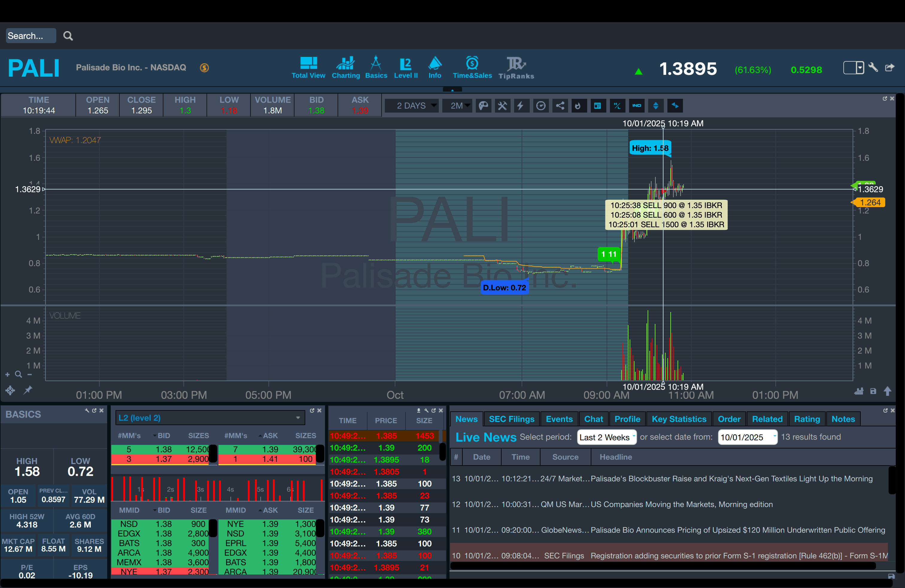Open the 2 DAYS range dropdown
This screenshot has width=905, height=588.
(x=412, y=106)
